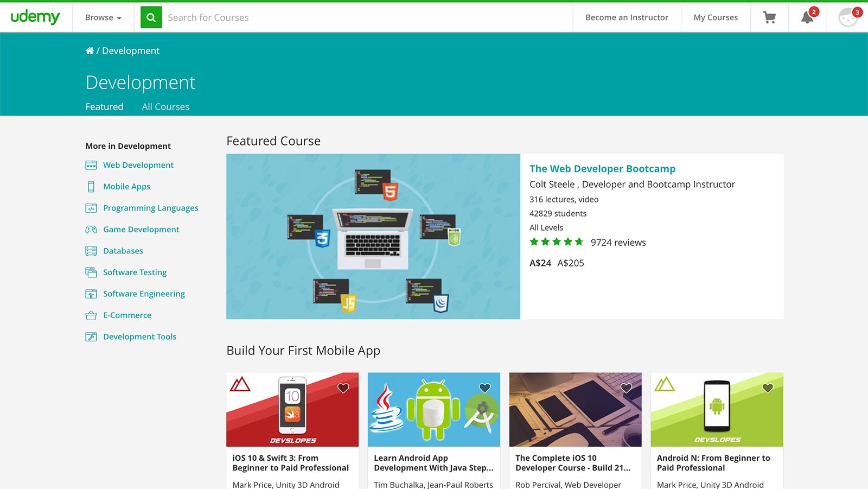
Task: Open Android N Devslopes course thumbnail
Action: 717,410
